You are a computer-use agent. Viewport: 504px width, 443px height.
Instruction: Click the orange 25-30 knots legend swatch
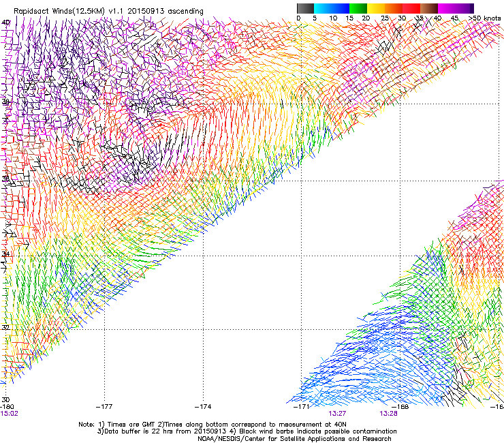(x=394, y=8)
